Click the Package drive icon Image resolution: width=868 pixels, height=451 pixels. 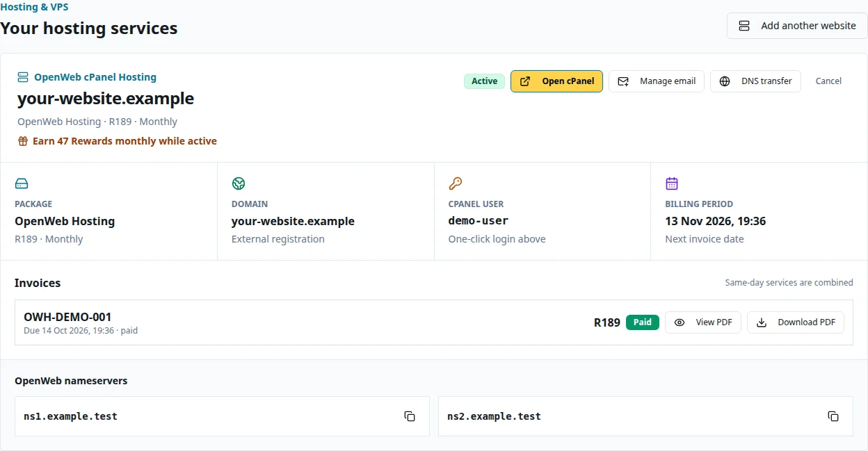[x=22, y=183]
